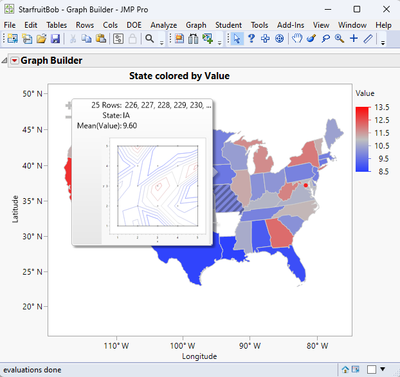Click the New Data Table toolbar icon
Screen dimensions: 400x377
pos(13,39)
